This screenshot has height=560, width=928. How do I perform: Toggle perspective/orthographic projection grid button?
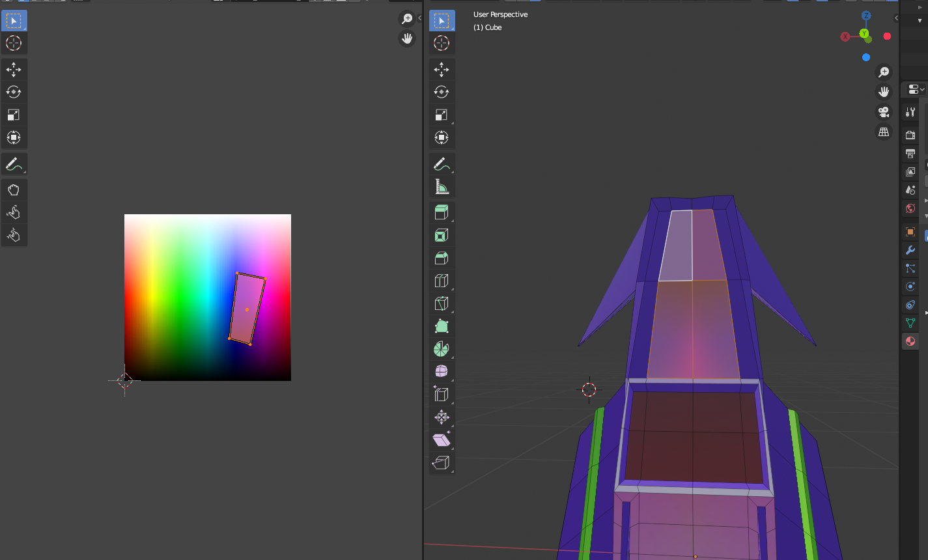884,132
